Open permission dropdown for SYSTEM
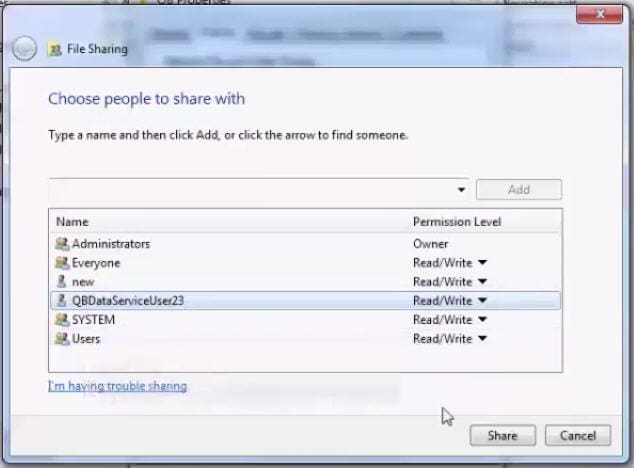634x468 pixels. [x=482, y=320]
